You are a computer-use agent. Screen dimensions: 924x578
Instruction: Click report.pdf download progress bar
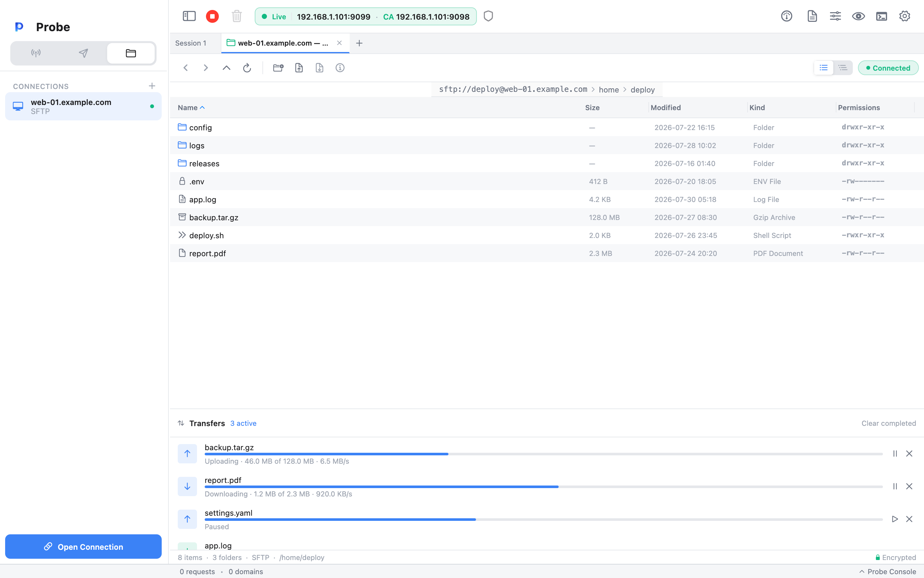[x=544, y=486]
